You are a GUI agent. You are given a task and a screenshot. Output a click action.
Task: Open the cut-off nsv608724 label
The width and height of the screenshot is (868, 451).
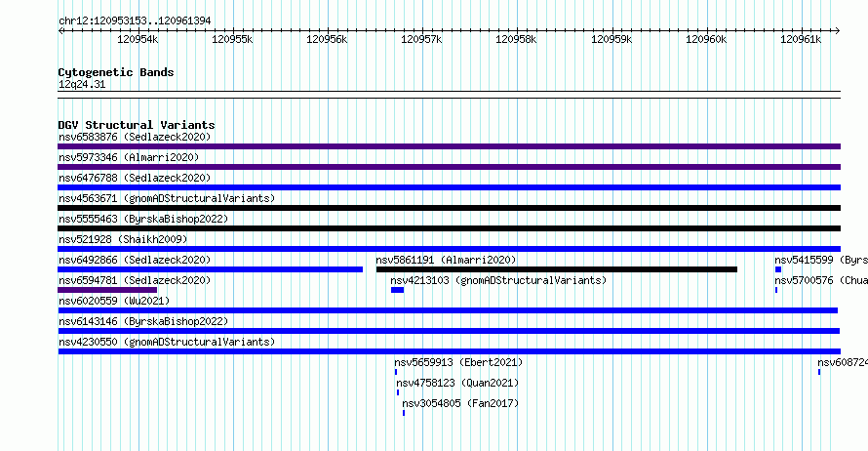click(843, 362)
